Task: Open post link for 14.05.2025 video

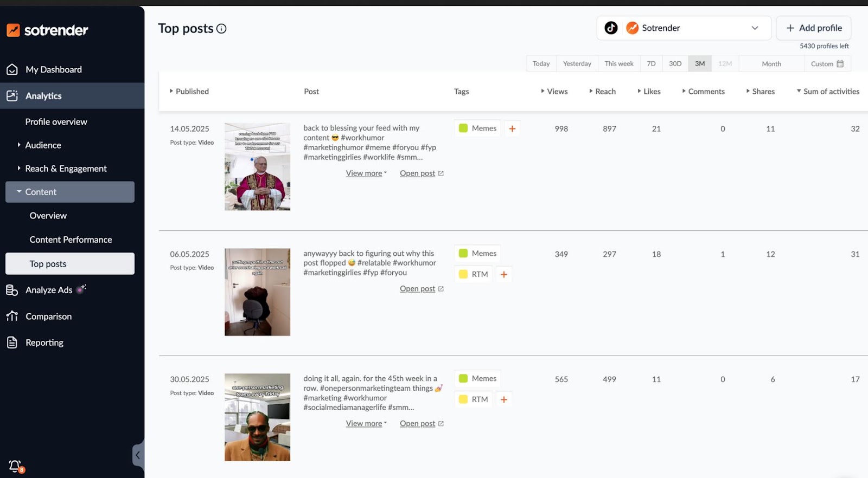Action: click(x=417, y=173)
